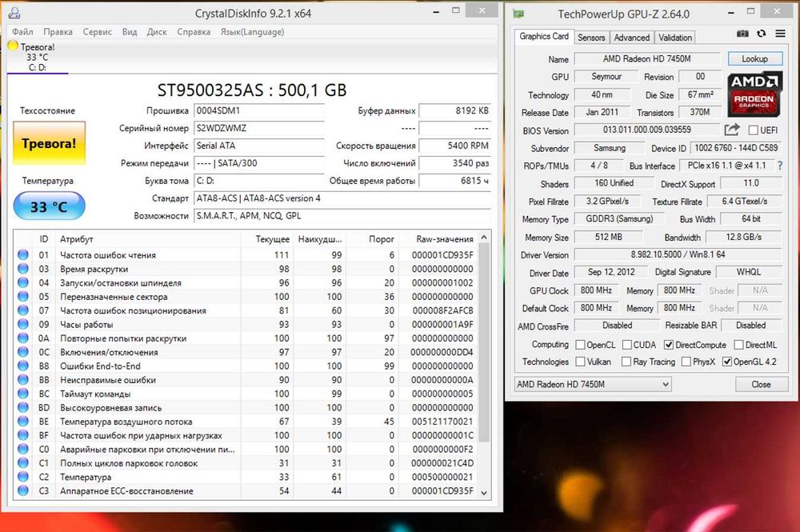This screenshot has width=800, height=532.
Task: Click the SMART list scroll up arrow
Action: (x=484, y=238)
